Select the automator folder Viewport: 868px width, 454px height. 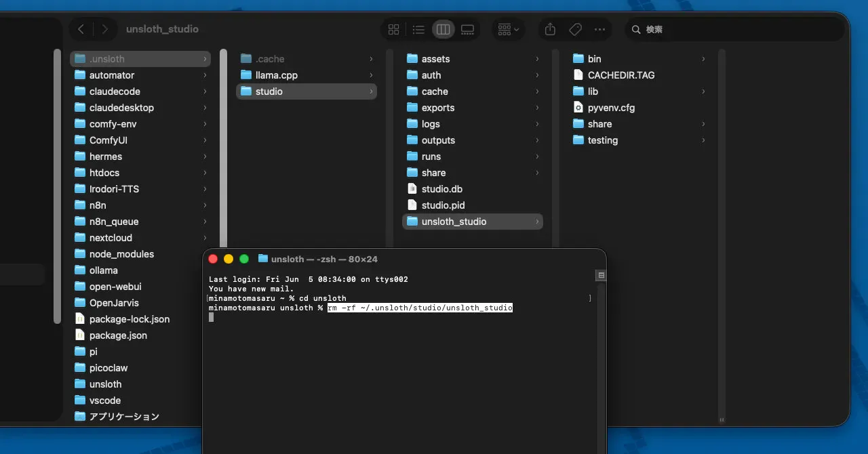point(140,75)
